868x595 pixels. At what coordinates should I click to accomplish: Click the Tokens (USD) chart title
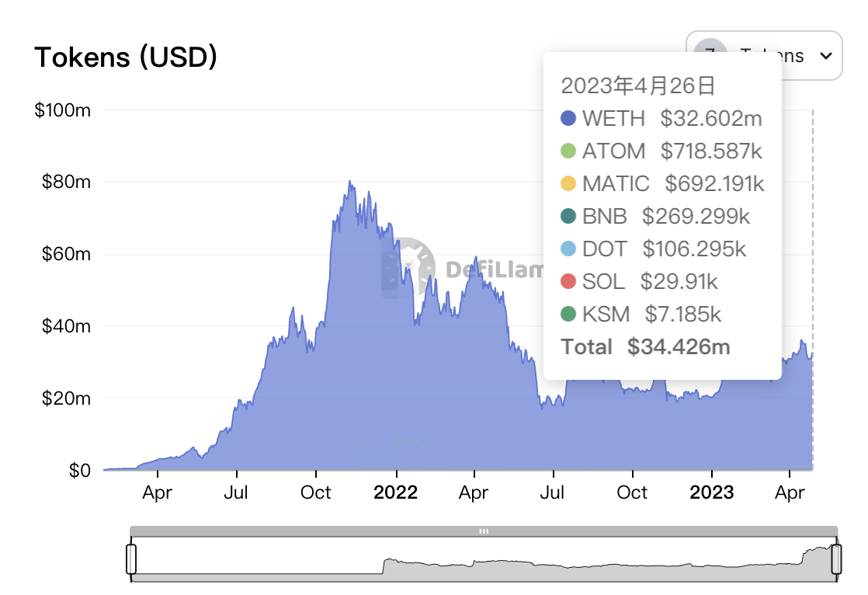tap(126, 57)
